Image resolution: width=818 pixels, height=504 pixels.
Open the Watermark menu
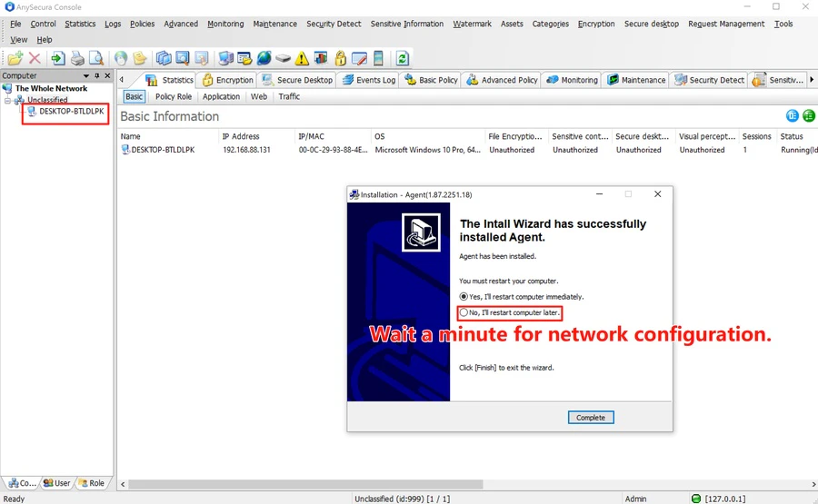472,24
